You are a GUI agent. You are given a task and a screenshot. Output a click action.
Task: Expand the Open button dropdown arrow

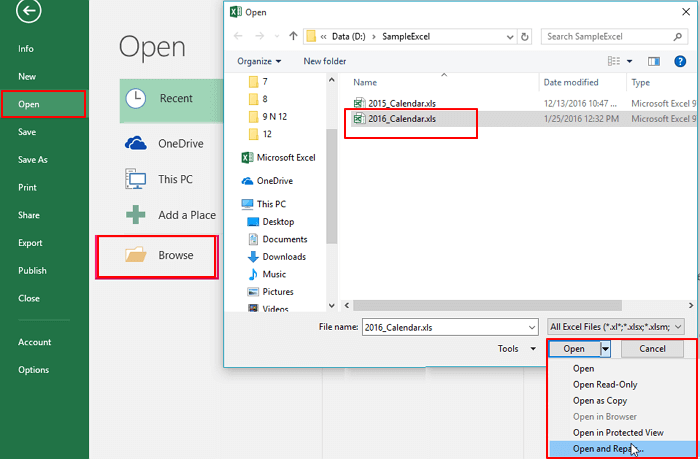tap(605, 349)
